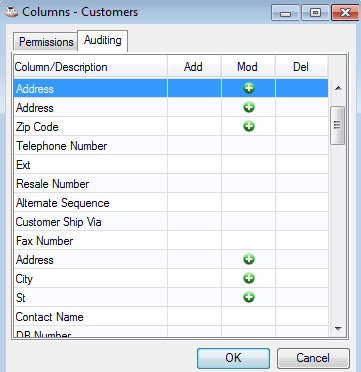The width and height of the screenshot is (361, 372).
Task: Select the Alternate Sequence row
Action: 171,203
